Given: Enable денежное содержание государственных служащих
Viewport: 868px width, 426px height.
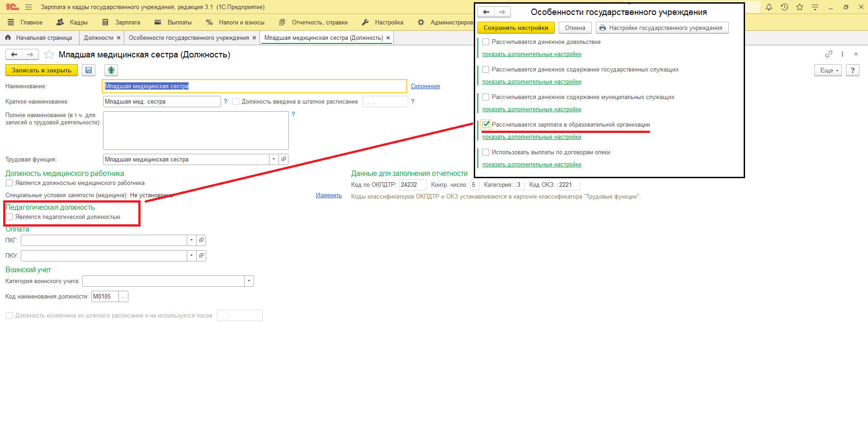Looking at the screenshot, I should tap(486, 70).
